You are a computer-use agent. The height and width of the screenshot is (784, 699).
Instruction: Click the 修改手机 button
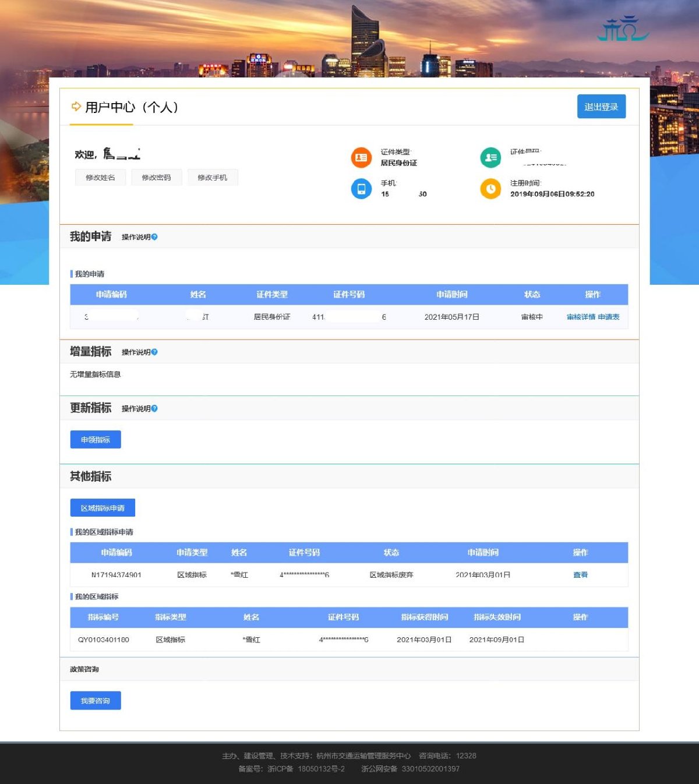[212, 178]
